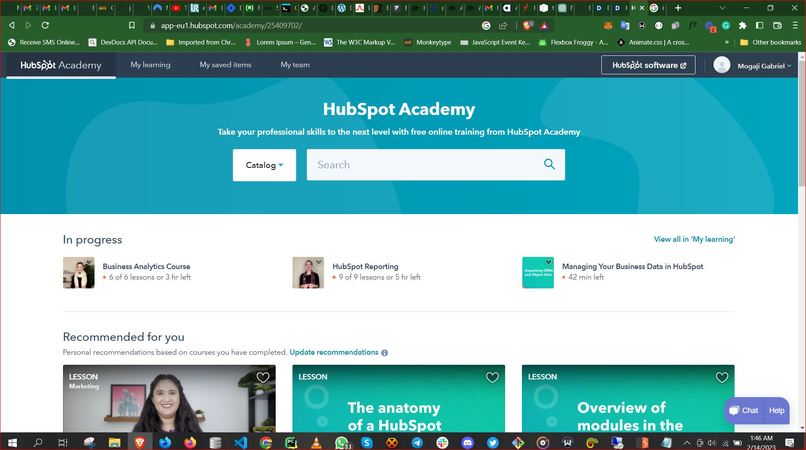Click the user avatar icon
This screenshot has width=806, height=450.
click(722, 65)
